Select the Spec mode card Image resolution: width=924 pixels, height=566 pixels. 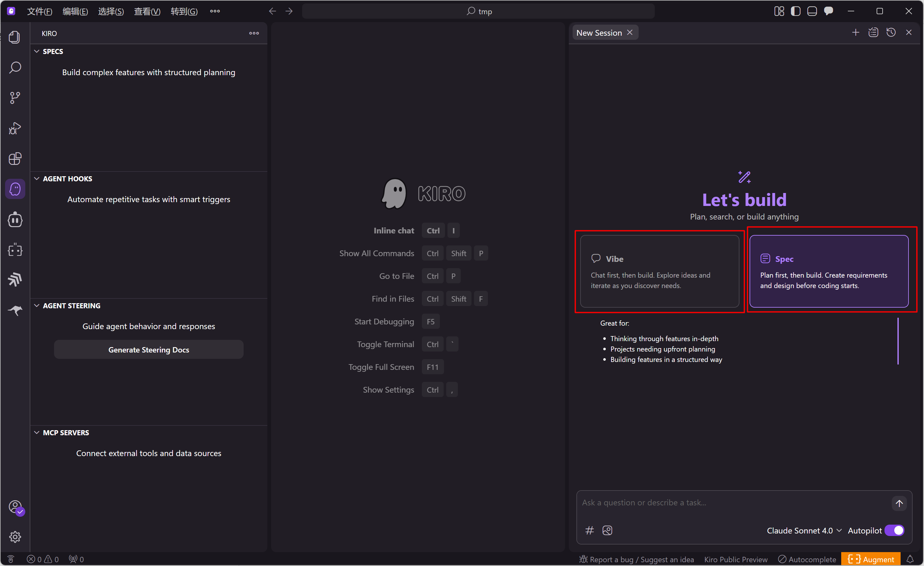click(x=829, y=271)
